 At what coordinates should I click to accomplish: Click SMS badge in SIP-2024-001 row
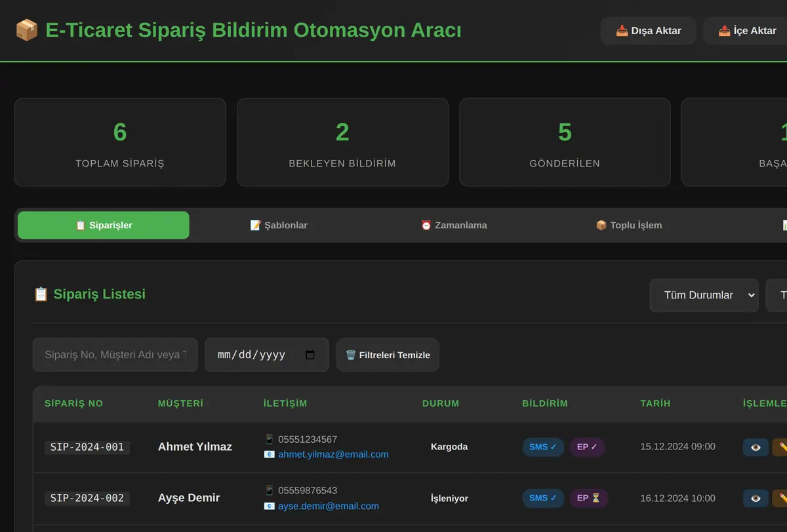543,447
